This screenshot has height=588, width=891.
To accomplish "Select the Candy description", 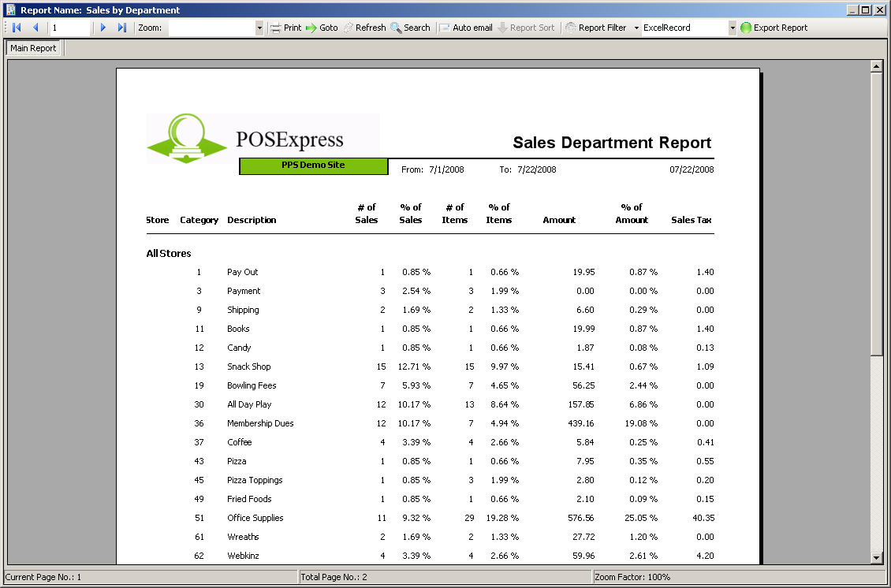I will point(239,348).
